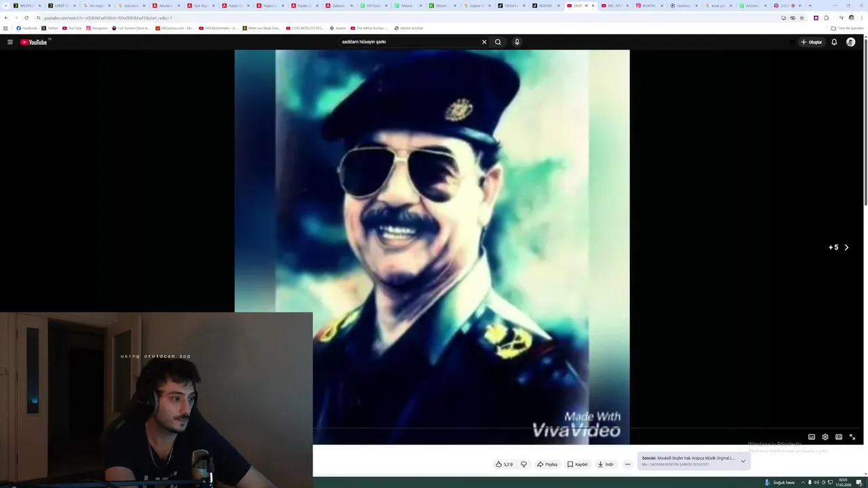Share the video using Paylaş

click(547, 464)
